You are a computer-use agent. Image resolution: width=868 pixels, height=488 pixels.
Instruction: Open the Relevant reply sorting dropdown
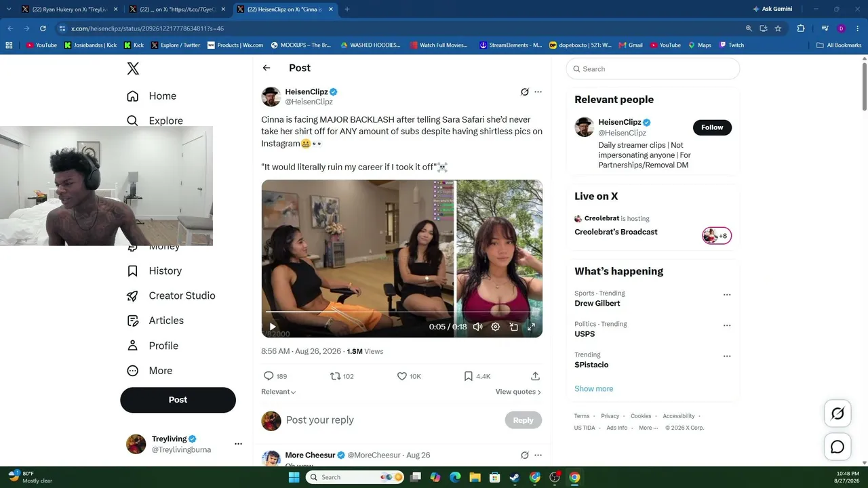point(279,392)
